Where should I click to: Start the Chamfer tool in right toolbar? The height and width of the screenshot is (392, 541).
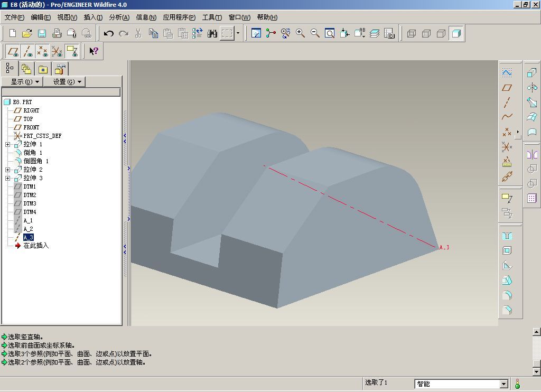(507, 310)
